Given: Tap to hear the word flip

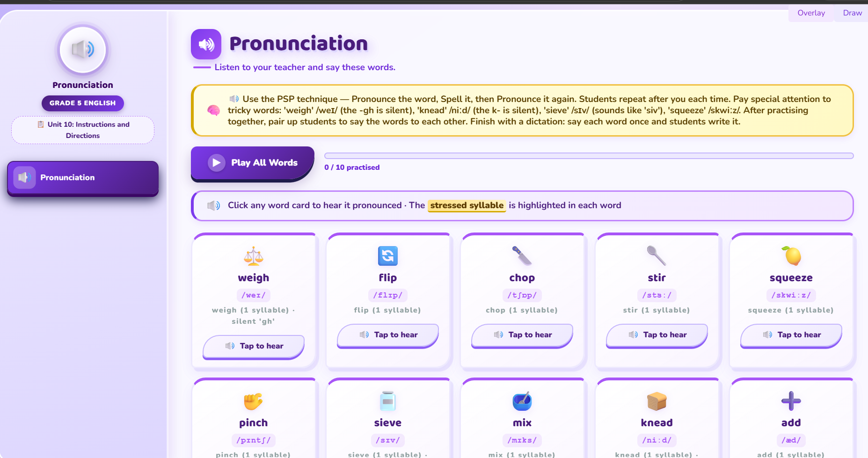Looking at the screenshot, I should (388, 335).
